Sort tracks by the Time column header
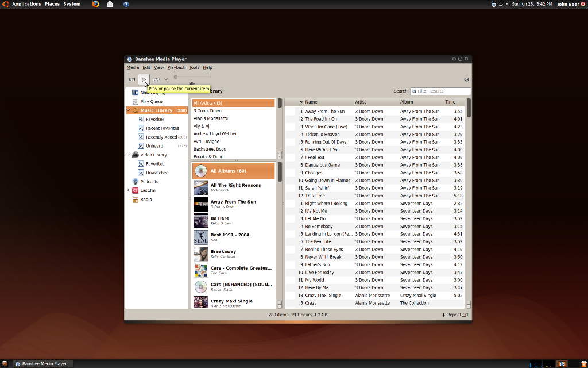588x368 pixels. pyautogui.click(x=455, y=102)
